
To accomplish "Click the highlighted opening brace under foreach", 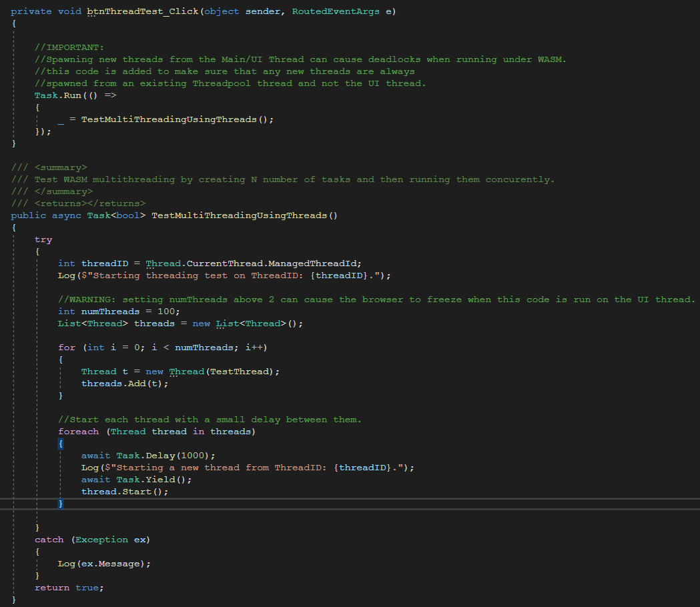I will click(x=61, y=444).
